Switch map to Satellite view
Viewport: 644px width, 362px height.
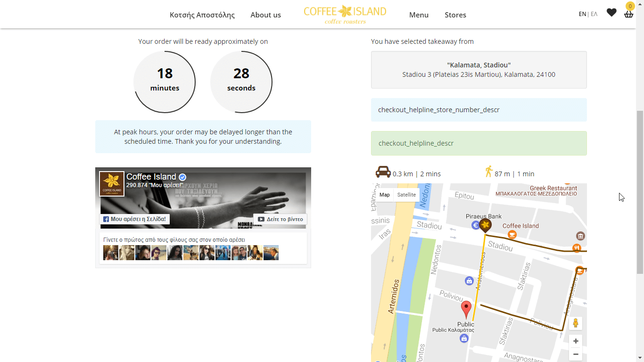point(406,195)
